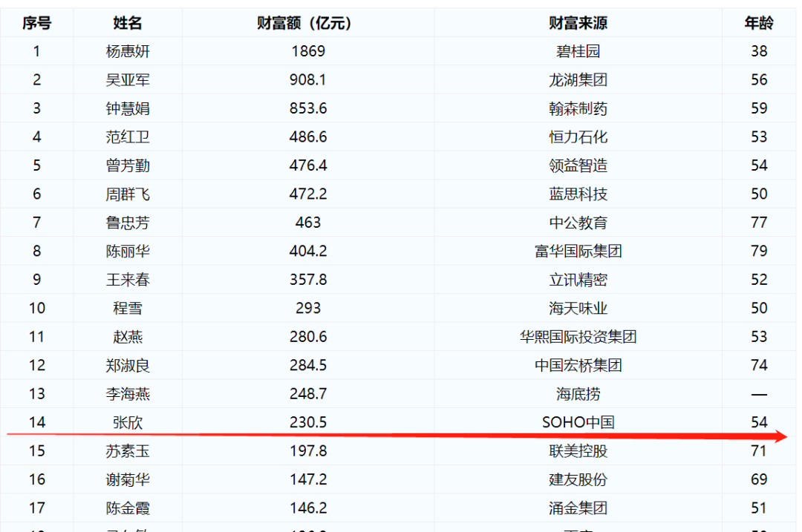Click the value 280.6
This screenshot has height=532, width=802.
click(x=308, y=337)
